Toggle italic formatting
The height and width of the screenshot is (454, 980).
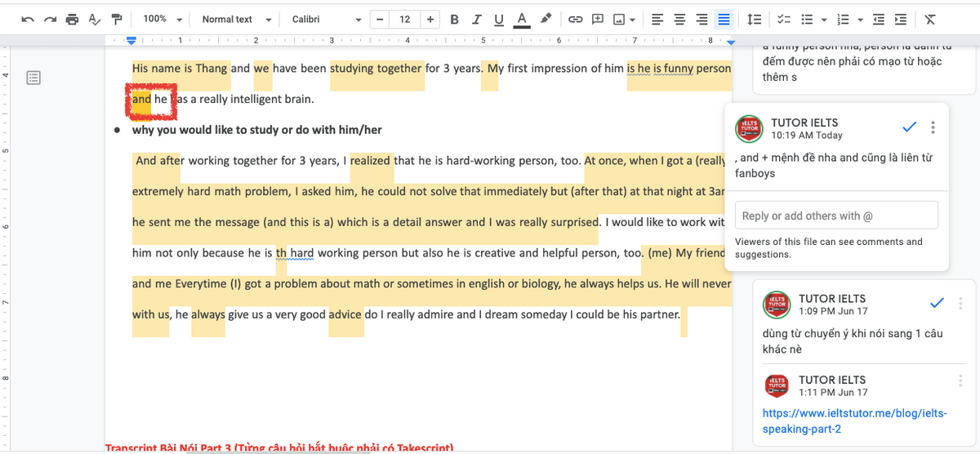tap(477, 19)
